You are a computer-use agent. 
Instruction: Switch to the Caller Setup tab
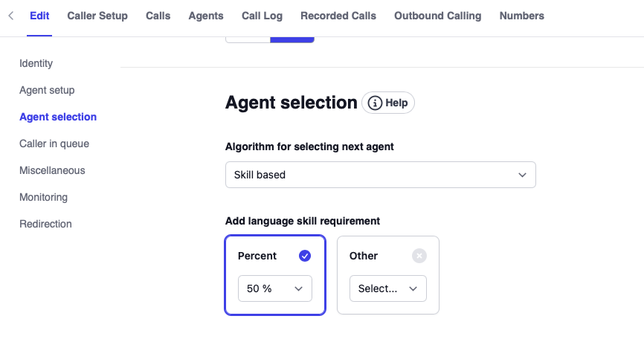pyautogui.click(x=97, y=16)
